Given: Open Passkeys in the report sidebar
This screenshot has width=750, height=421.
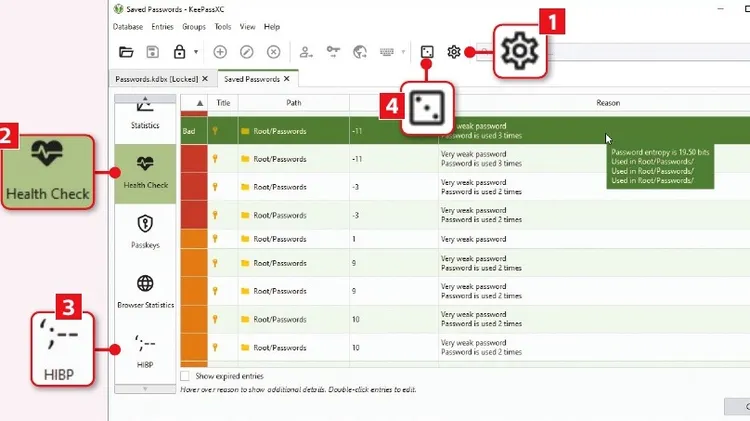Looking at the screenshot, I should tap(145, 232).
